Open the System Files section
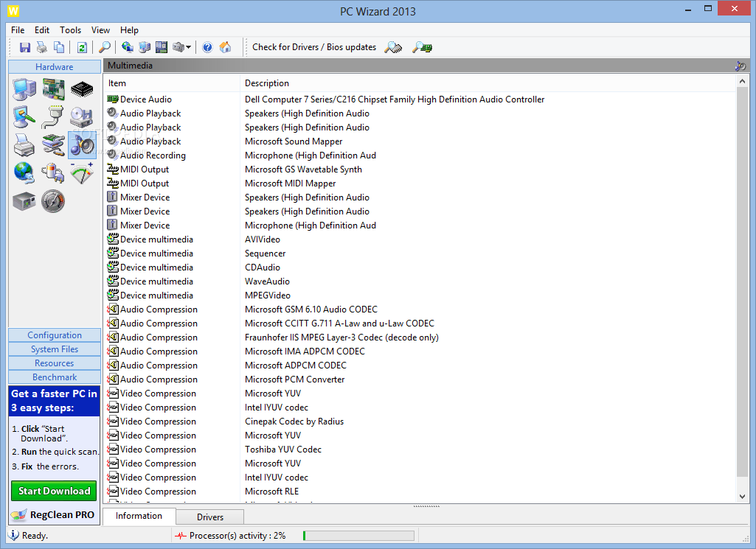756x549 pixels. 55,349
